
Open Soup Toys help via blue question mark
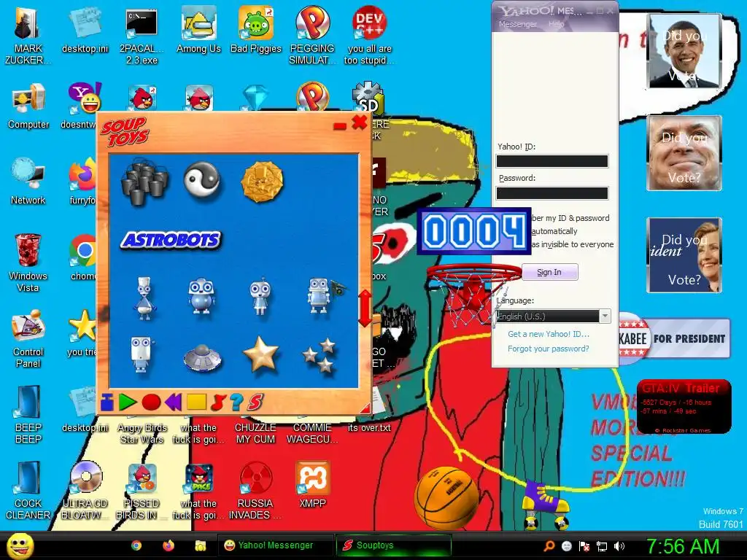pos(236,402)
